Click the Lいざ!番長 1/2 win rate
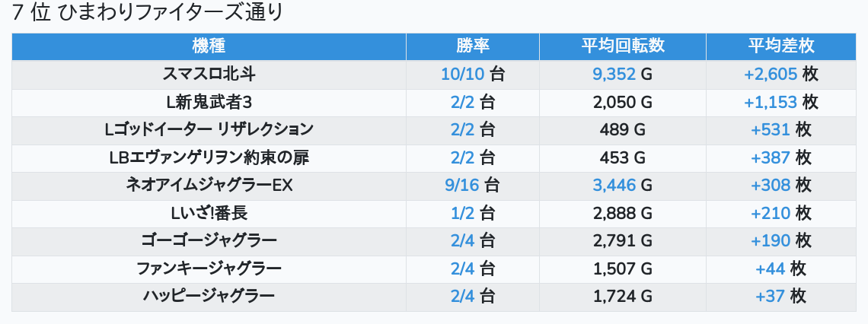 pos(462,213)
